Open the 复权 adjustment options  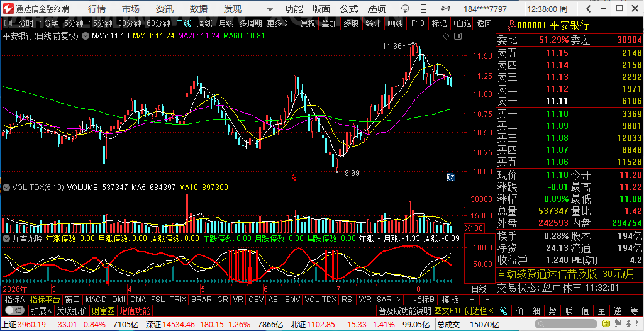[x=307, y=23]
